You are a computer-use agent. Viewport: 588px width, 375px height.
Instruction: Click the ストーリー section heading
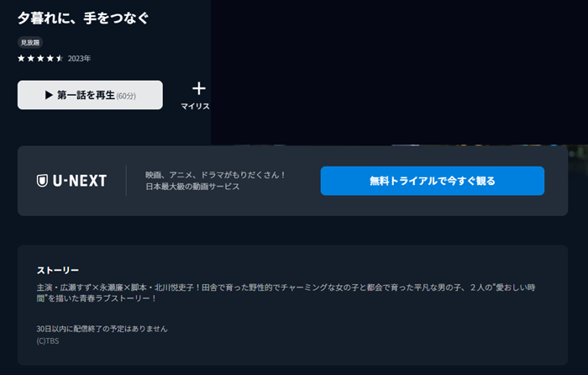coord(58,270)
